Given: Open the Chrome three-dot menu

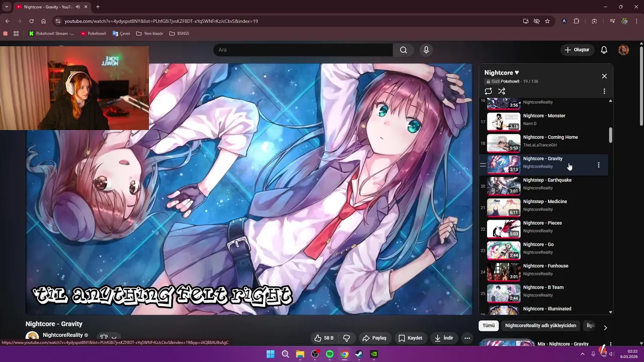Looking at the screenshot, I should [x=637, y=21].
